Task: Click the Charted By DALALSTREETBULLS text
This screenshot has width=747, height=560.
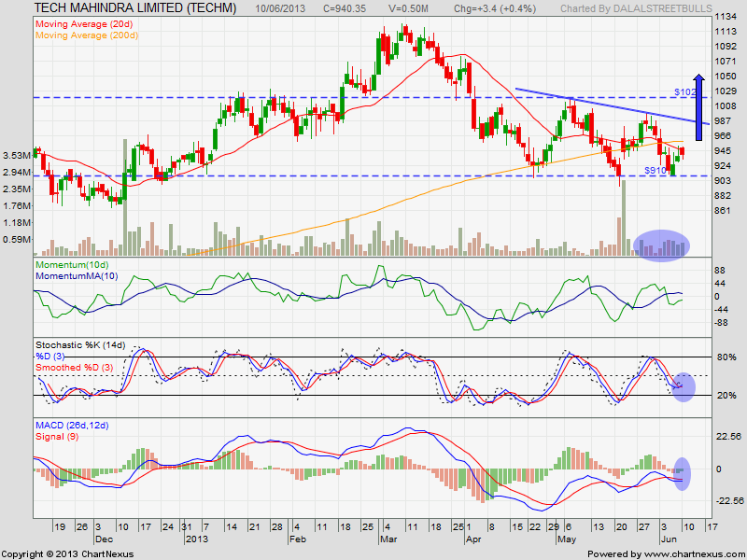Action: [x=636, y=8]
